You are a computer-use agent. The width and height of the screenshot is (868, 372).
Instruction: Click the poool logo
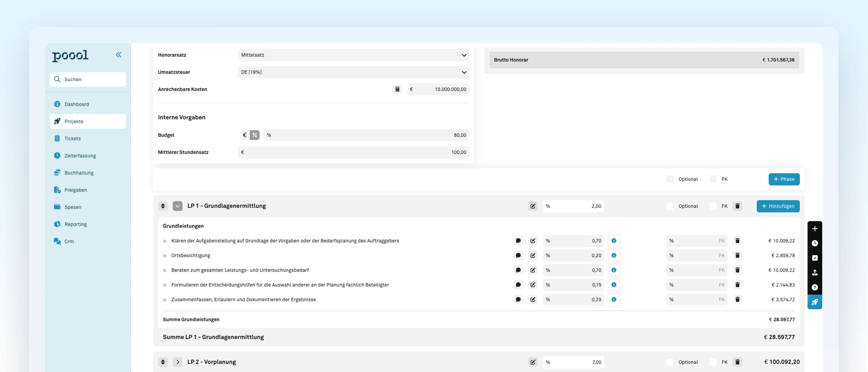coord(70,56)
